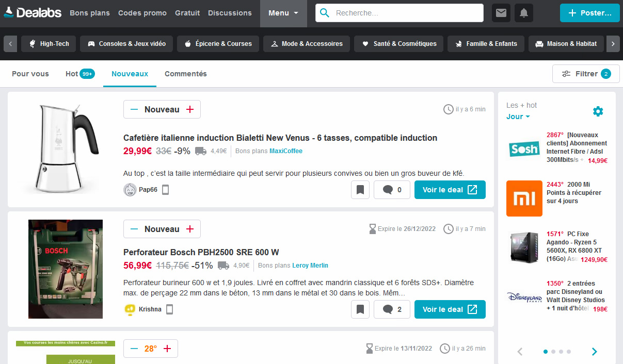
Task: Open the messages envelope icon
Action: [501, 13]
